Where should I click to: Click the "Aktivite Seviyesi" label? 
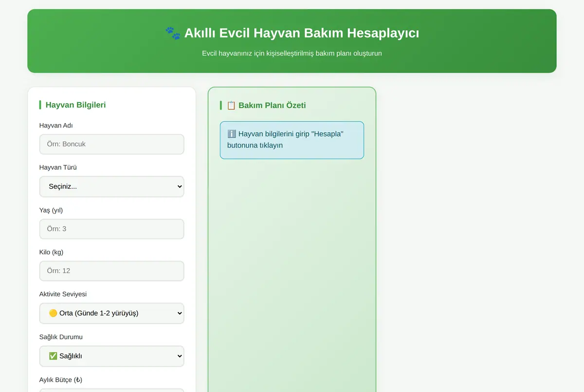(x=63, y=294)
